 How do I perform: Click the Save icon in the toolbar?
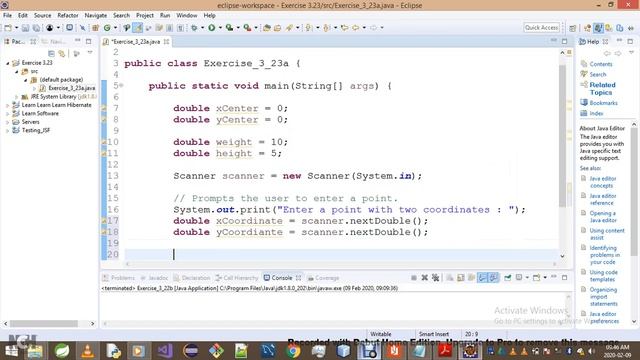click(25, 28)
